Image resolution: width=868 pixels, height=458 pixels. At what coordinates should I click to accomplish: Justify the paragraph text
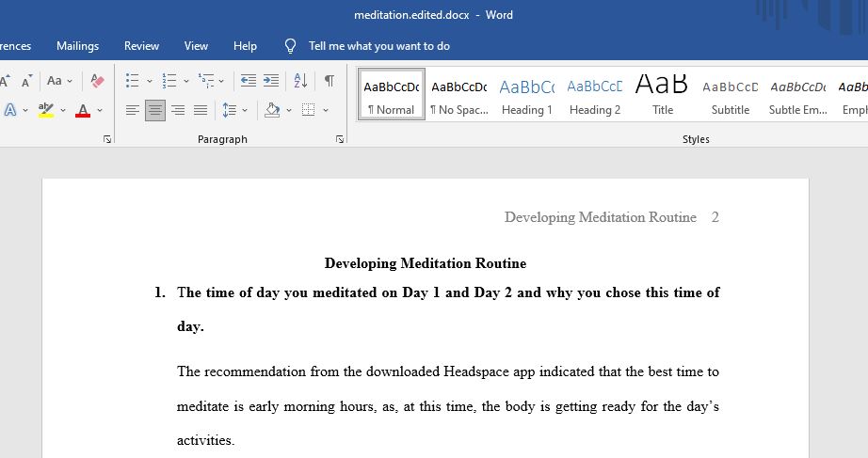(201, 110)
